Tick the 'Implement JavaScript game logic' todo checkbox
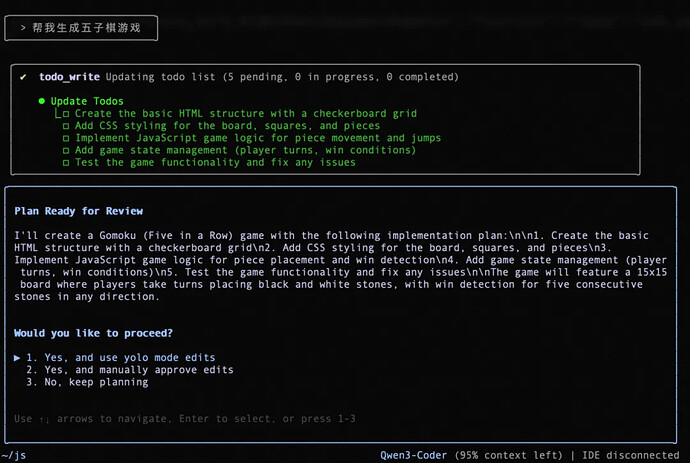 (x=66, y=138)
